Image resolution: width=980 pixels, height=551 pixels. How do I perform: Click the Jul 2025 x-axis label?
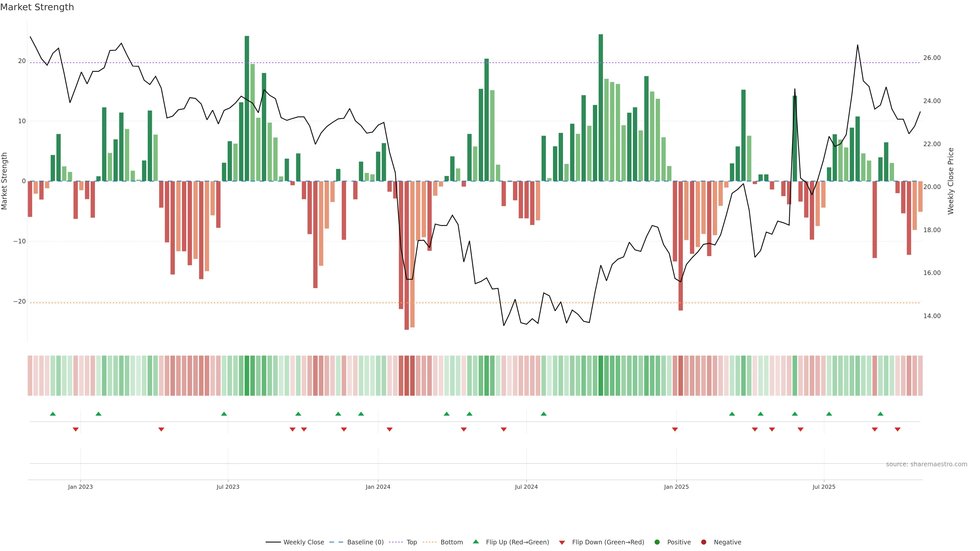tap(824, 487)
